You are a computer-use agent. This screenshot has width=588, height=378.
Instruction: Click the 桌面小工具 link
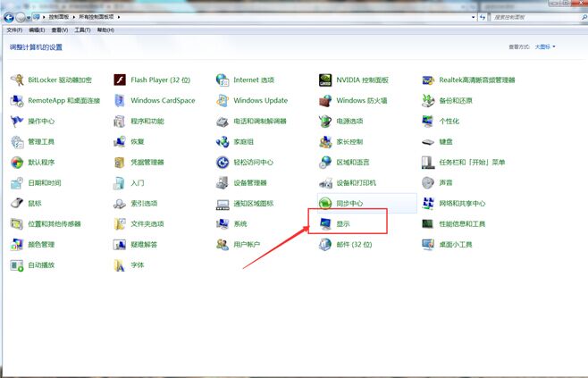click(x=456, y=245)
